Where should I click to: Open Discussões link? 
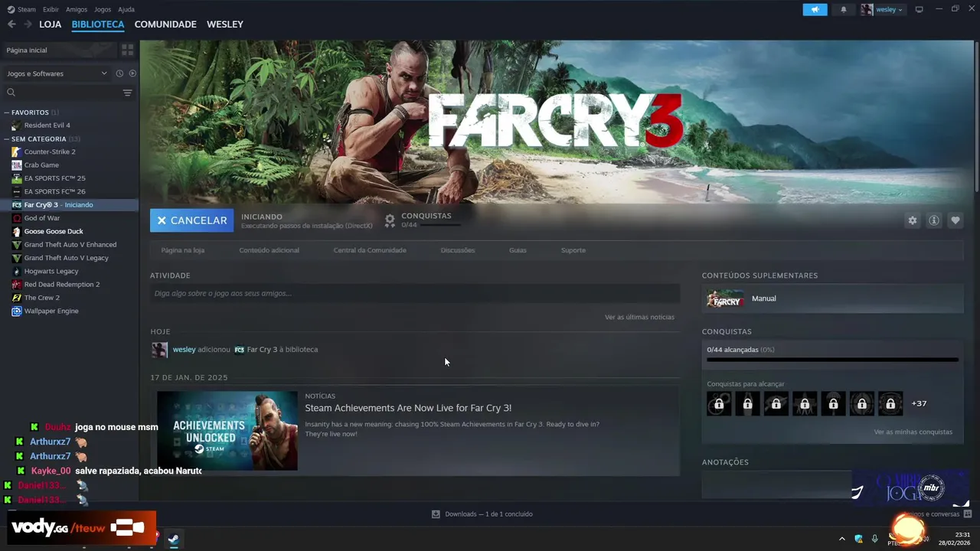point(458,250)
